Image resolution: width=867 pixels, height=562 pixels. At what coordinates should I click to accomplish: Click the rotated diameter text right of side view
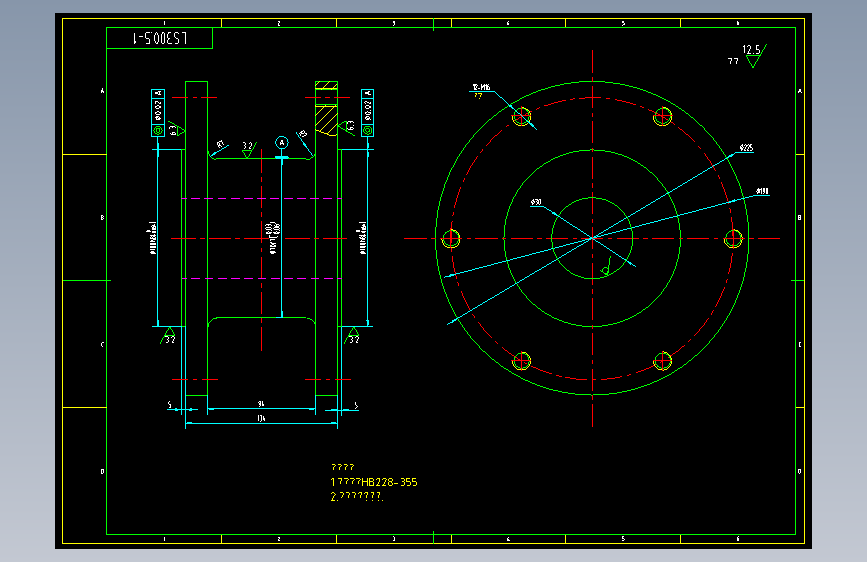pos(363,238)
